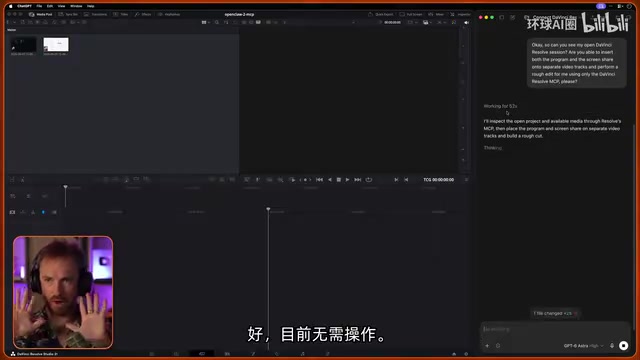Click the viewer speaker mute icon

click(x=466, y=22)
